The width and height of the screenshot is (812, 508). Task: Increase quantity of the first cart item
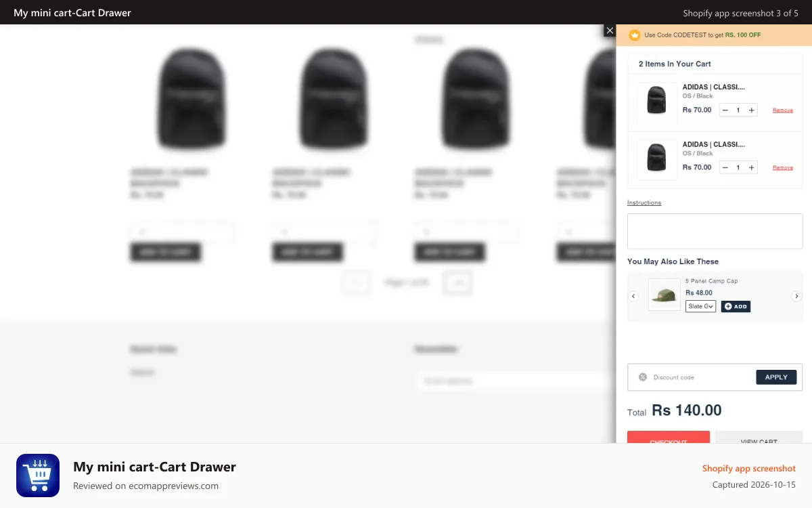(751, 110)
